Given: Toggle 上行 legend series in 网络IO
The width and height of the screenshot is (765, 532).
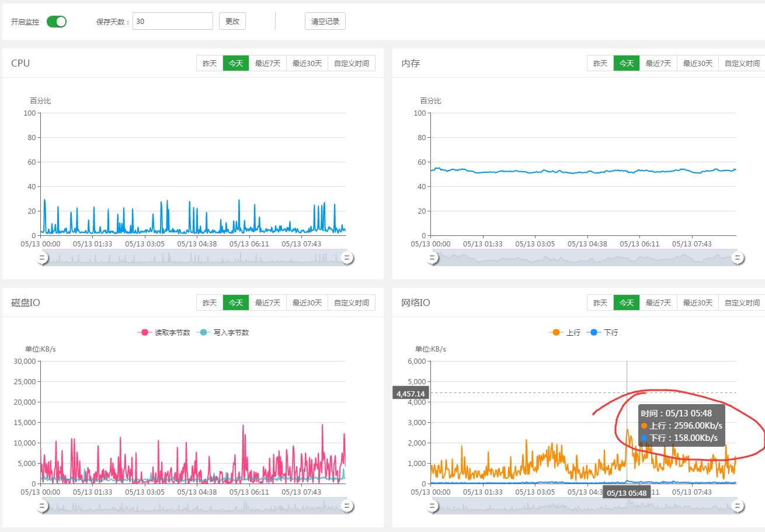Looking at the screenshot, I should point(565,332).
